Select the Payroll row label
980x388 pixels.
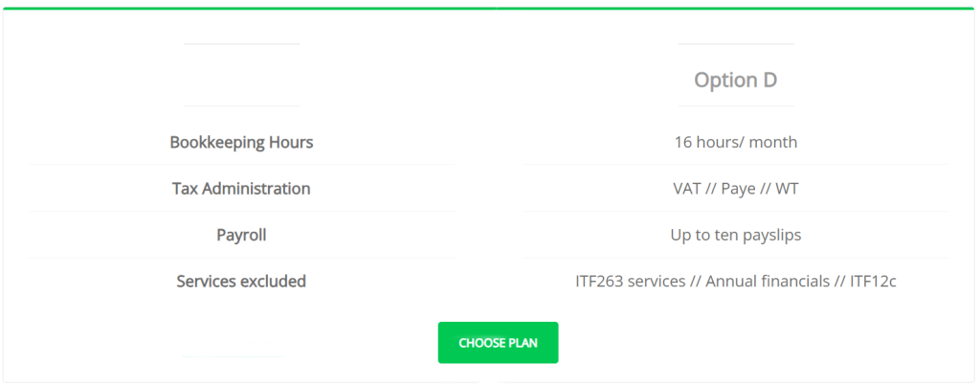click(241, 235)
